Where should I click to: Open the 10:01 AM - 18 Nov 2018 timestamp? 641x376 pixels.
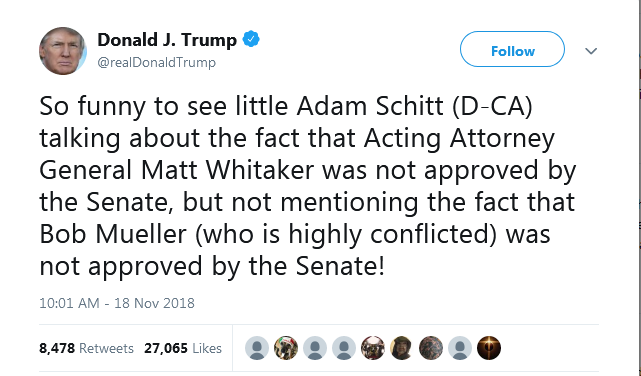click(117, 303)
